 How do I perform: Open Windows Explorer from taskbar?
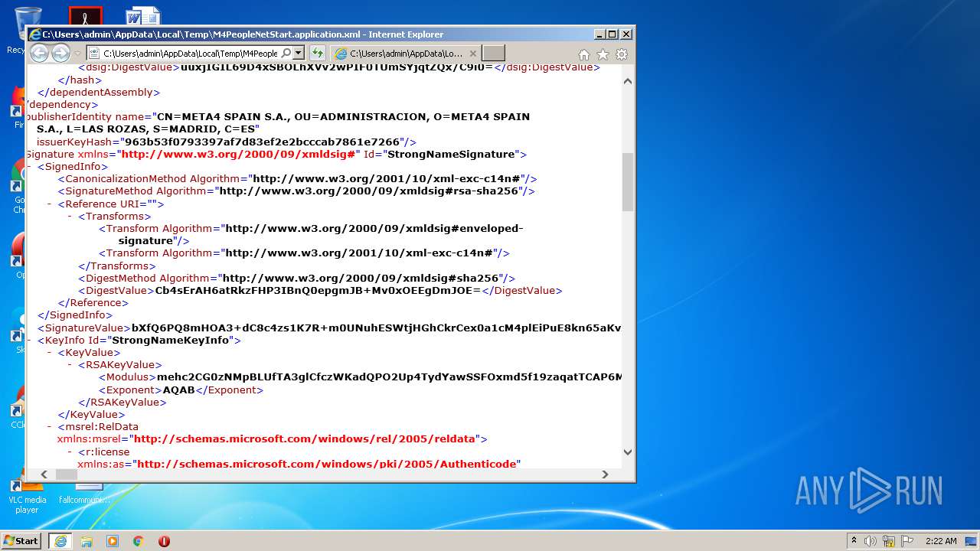coord(87,540)
